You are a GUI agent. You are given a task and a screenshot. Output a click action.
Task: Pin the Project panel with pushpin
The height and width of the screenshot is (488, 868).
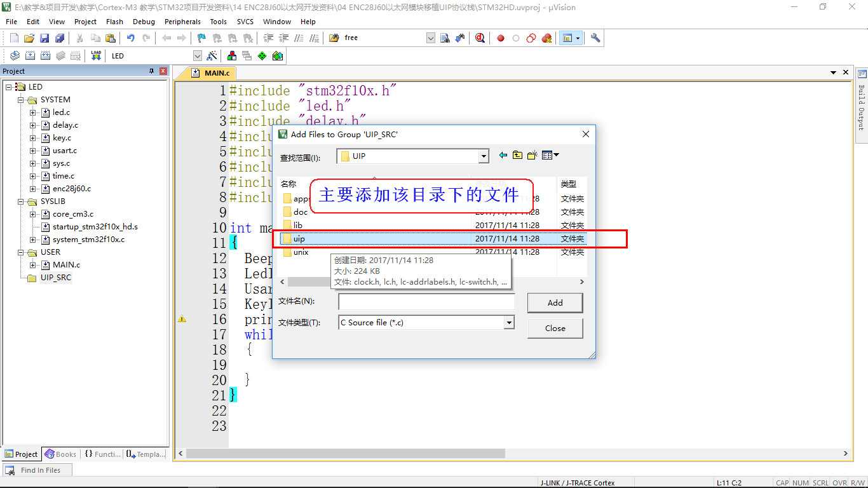click(152, 71)
